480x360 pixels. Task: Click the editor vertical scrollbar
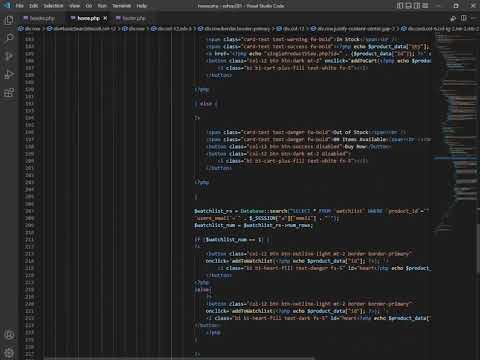pyautogui.click(x=478, y=250)
